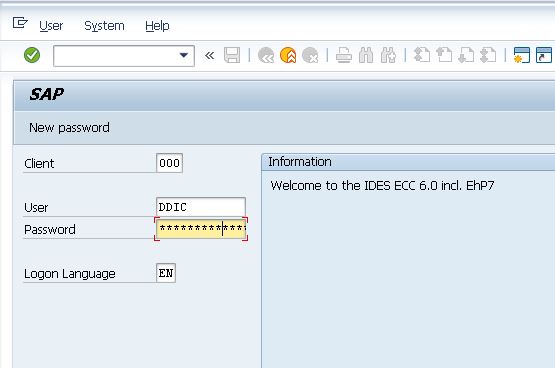The height and width of the screenshot is (368, 555).
Task: Click the green Back arrow icon
Action: (x=266, y=55)
